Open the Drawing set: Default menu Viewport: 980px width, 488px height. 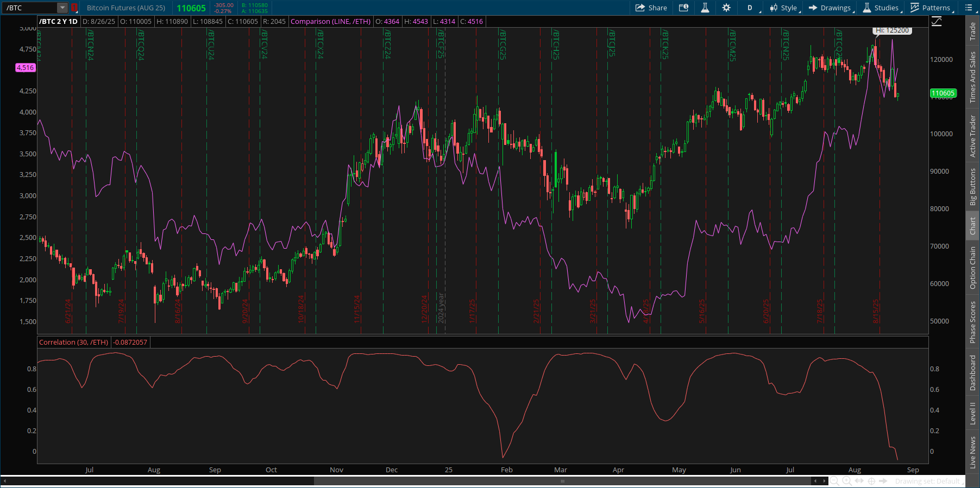tap(928, 481)
